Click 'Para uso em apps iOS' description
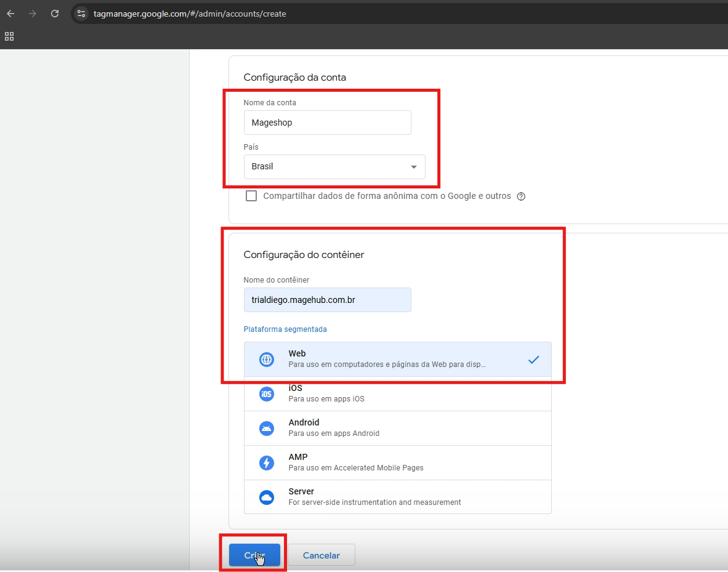Screen dimensions: 728x572 pyautogui.click(x=326, y=399)
